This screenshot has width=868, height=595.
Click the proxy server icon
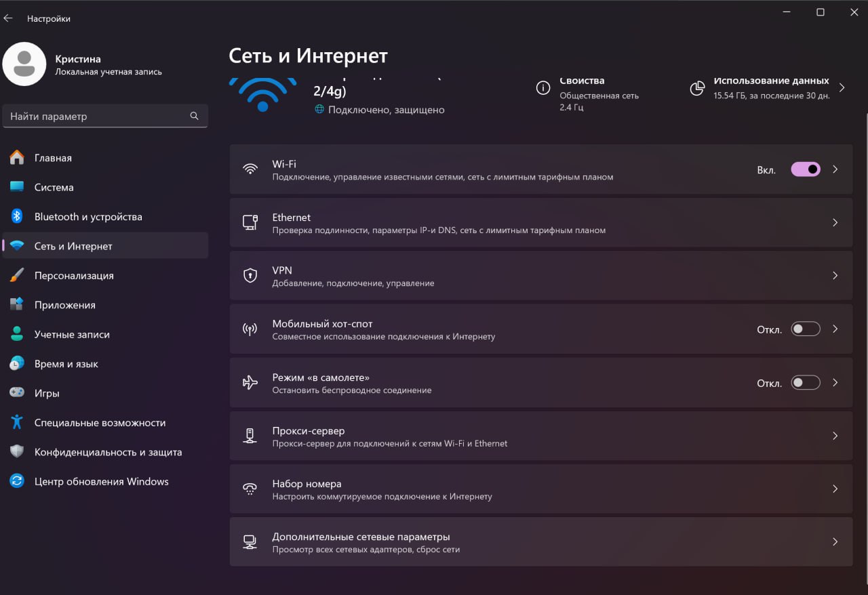[250, 436]
